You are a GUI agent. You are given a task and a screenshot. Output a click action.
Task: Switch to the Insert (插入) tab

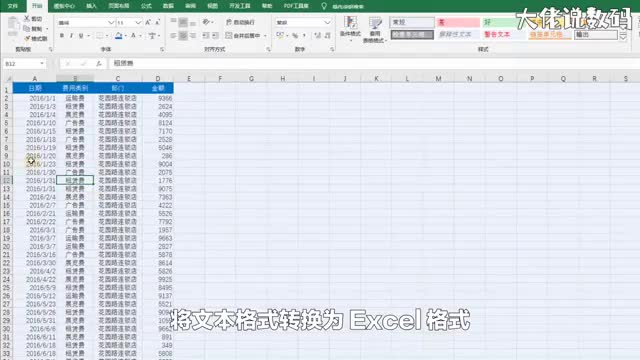tap(91, 6)
